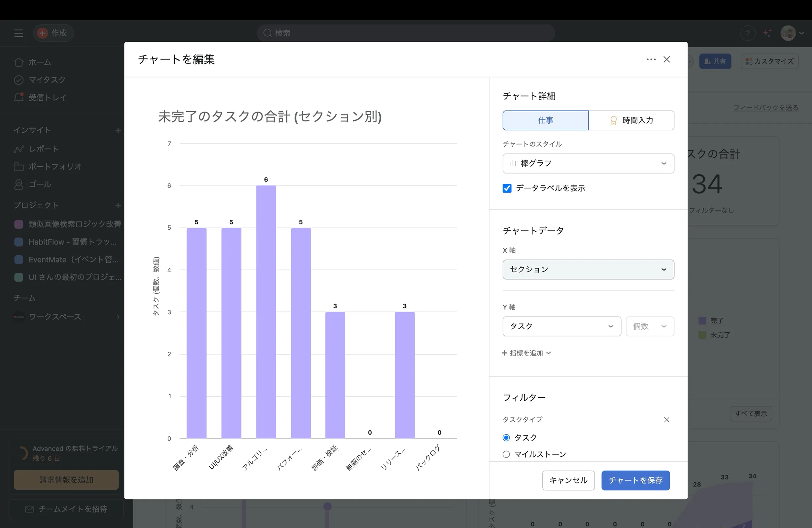Viewport: 812px width, 528px height.
Task: Click the 調査・分析 bar in chart
Action: tap(196, 333)
